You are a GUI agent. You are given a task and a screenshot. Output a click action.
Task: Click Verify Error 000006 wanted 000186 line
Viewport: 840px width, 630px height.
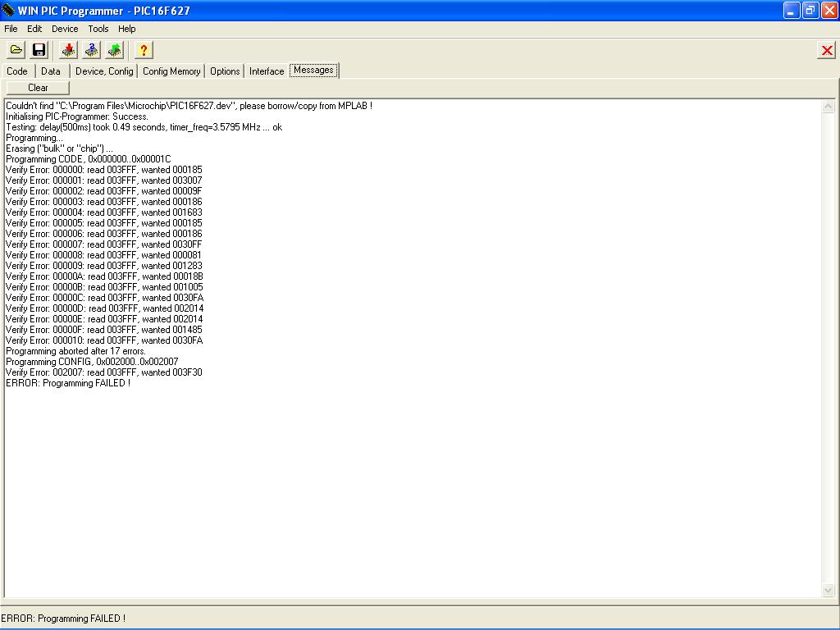pos(104,234)
